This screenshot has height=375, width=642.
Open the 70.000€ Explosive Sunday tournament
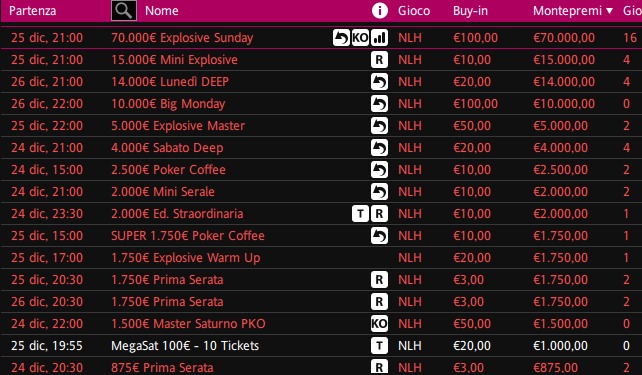tap(182, 38)
